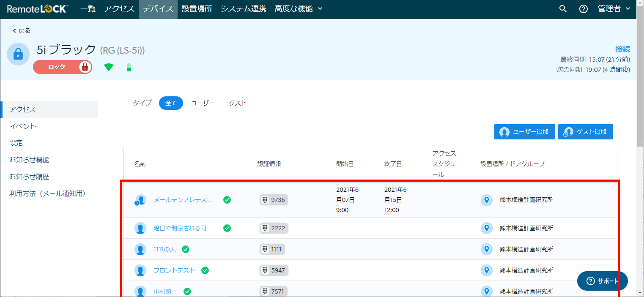Click the ユーザー追加 button
The height and width of the screenshot is (297, 644).
point(524,132)
